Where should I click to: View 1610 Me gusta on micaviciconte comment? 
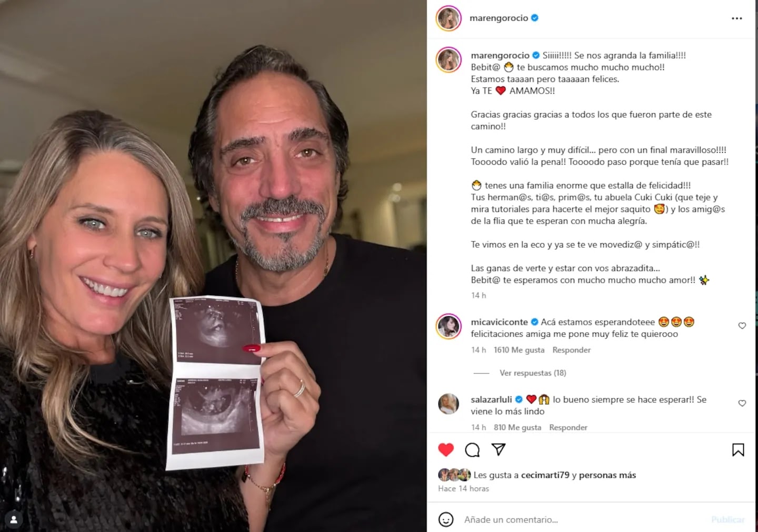click(519, 350)
